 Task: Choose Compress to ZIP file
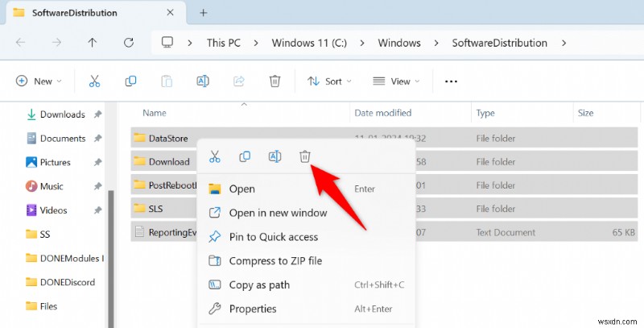[x=307, y=261]
